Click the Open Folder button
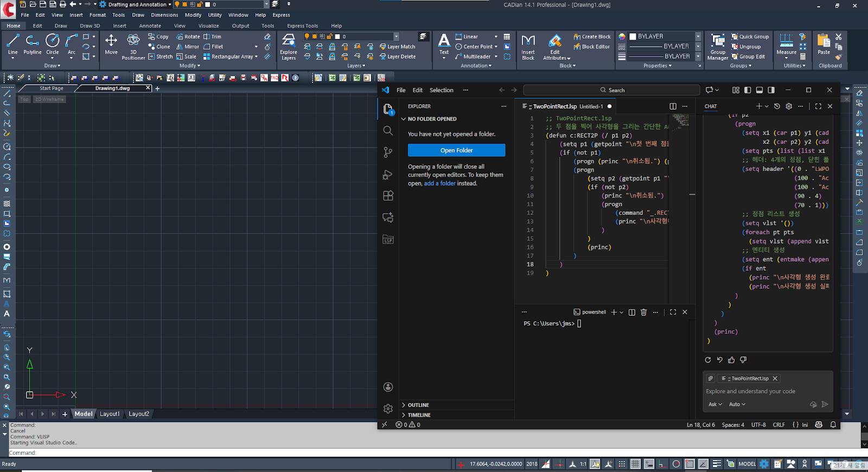 456,150
